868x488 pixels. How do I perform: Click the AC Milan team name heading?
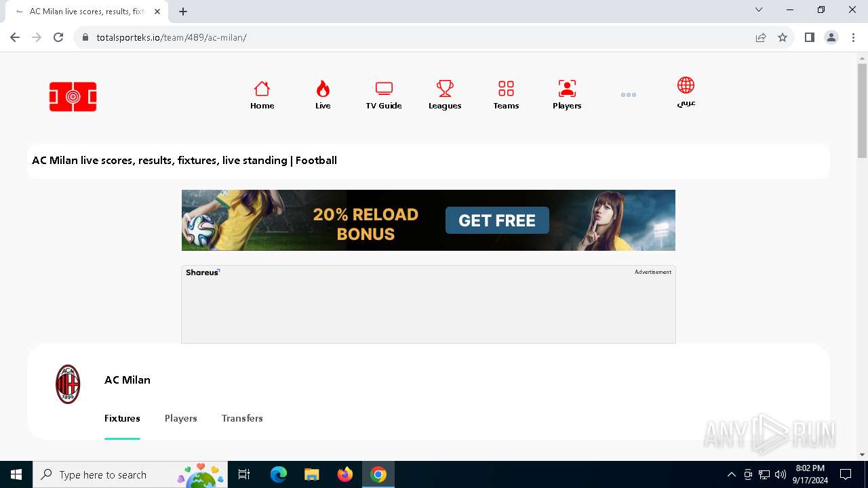127,380
